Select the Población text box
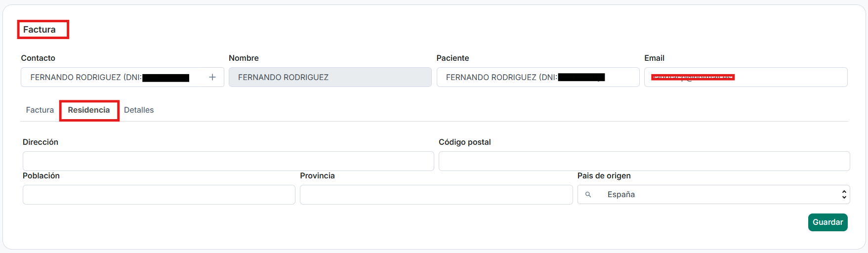This screenshot has height=253, width=868. pyautogui.click(x=159, y=195)
